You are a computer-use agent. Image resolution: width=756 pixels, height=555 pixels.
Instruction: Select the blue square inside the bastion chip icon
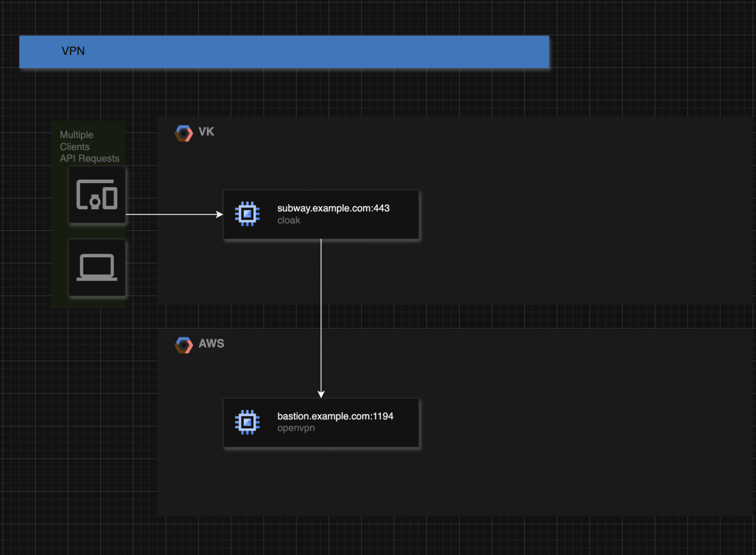point(247,422)
